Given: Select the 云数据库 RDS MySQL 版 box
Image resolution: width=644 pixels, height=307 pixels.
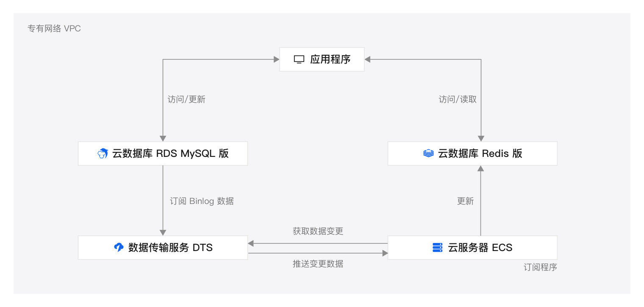Looking at the screenshot, I should tap(163, 153).
